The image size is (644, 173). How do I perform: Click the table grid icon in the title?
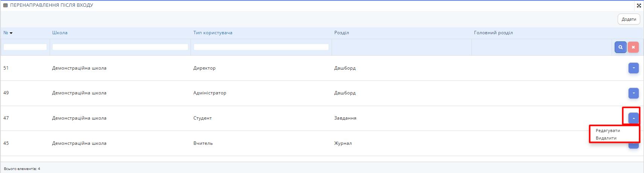5,5
